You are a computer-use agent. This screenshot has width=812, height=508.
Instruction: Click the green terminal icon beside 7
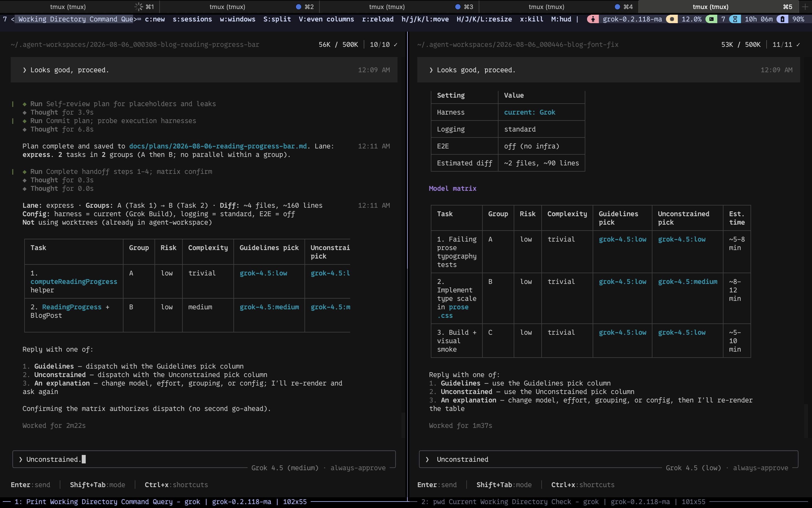tap(711, 19)
